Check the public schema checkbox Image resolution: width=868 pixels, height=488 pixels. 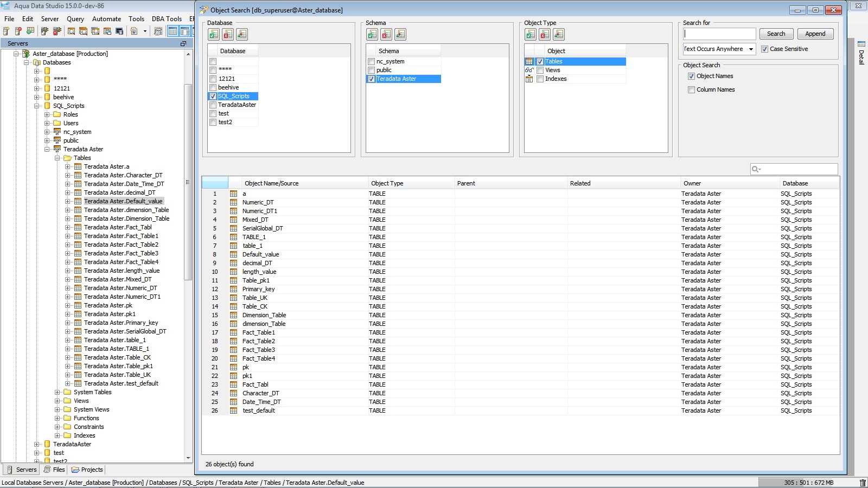(372, 70)
